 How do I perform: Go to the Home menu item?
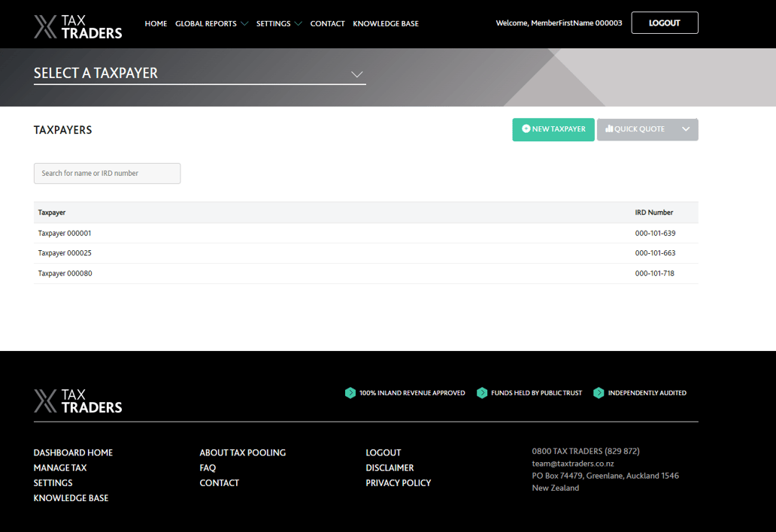pyautogui.click(x=156, y=23)
